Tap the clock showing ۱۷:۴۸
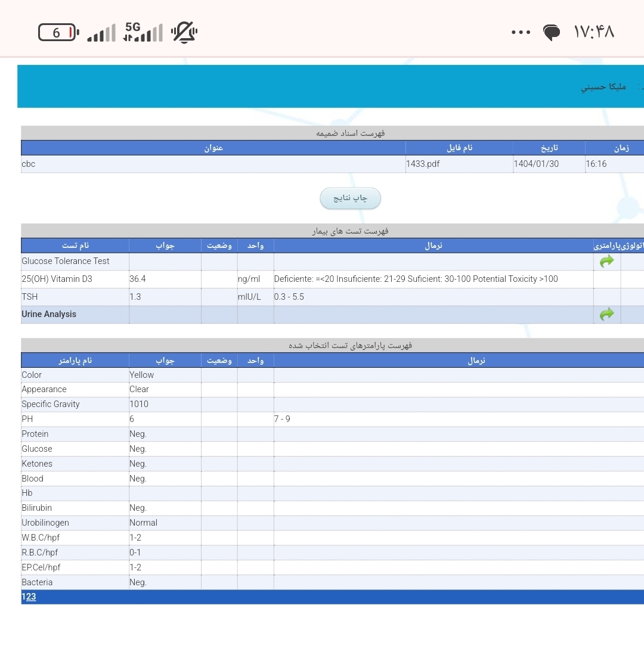The image size is (644, 658). pyautogui.click(x=594, y=32)
